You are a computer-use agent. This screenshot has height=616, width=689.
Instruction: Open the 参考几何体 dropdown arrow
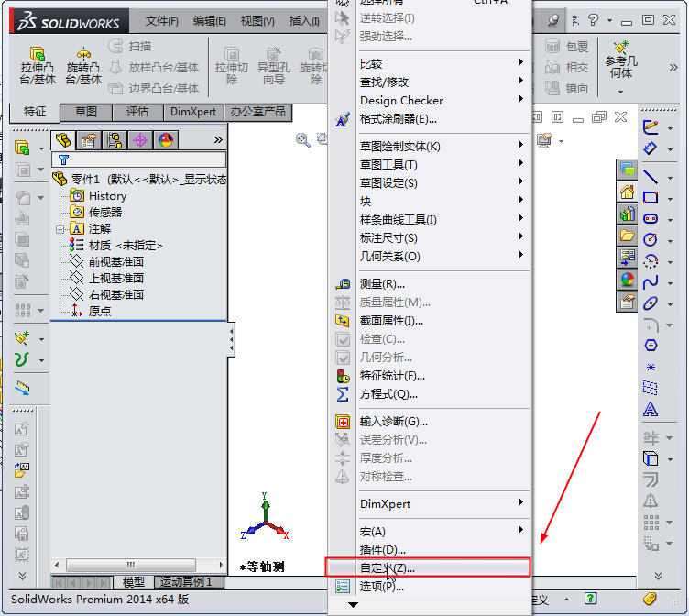[621, 92]
